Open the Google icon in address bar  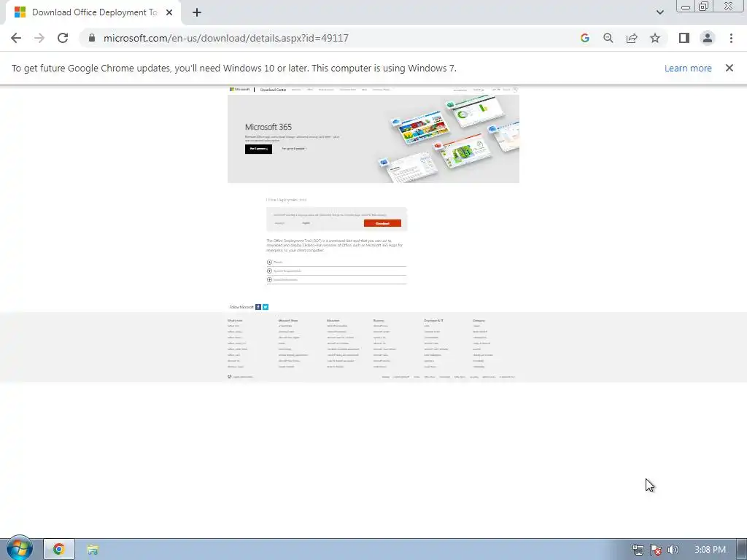coord(585,38)
